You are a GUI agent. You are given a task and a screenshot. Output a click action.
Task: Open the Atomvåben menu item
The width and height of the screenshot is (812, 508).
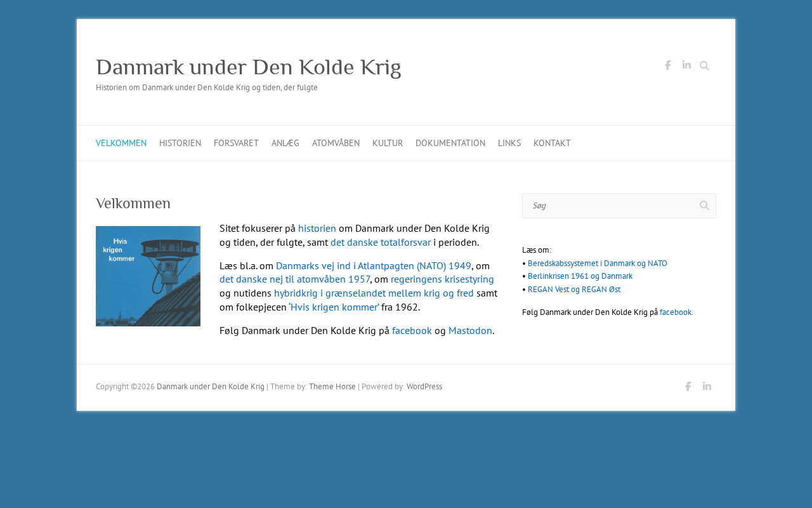tap(336, 143)
